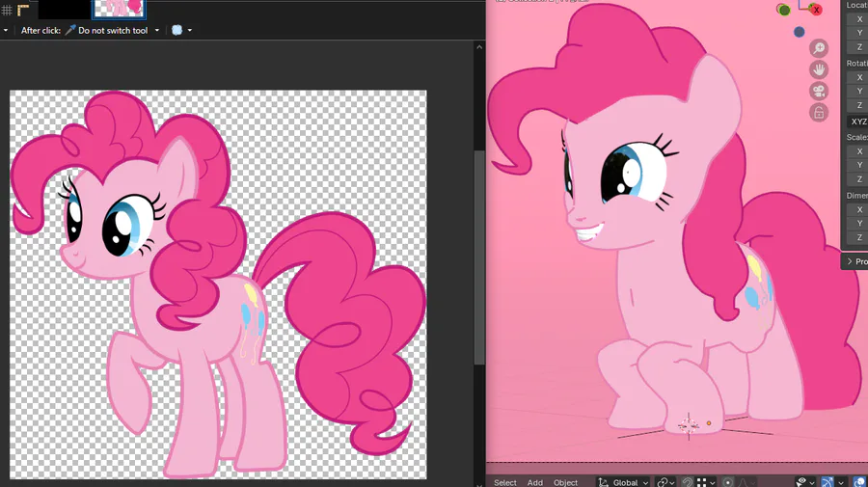This screenshot has width=868, height=487.
Task: Click the Scale Z field
Action: pos(857,179)
